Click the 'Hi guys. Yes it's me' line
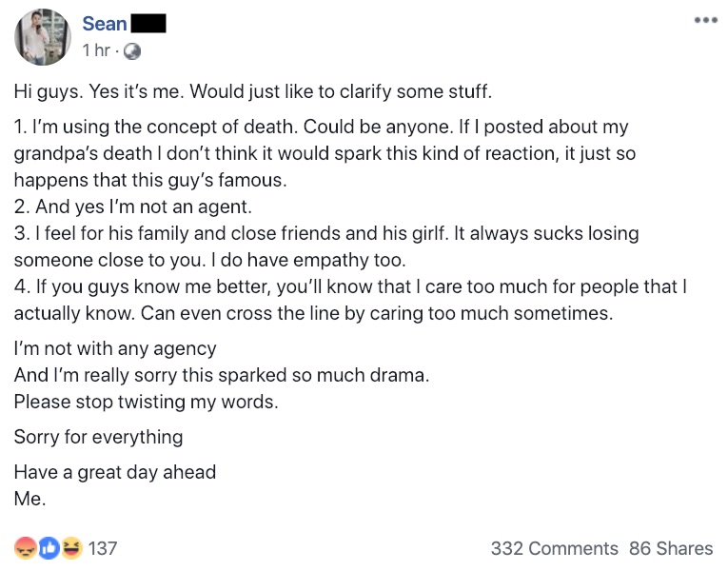The width and height of the screenshot is (728, 571). coord(252,91)
